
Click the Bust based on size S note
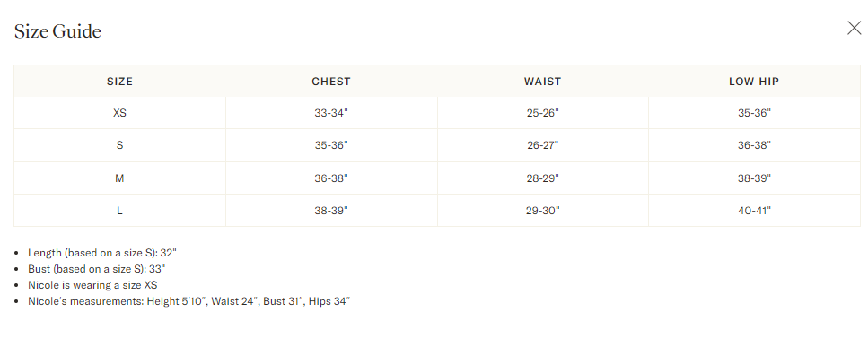coord(97,269)
